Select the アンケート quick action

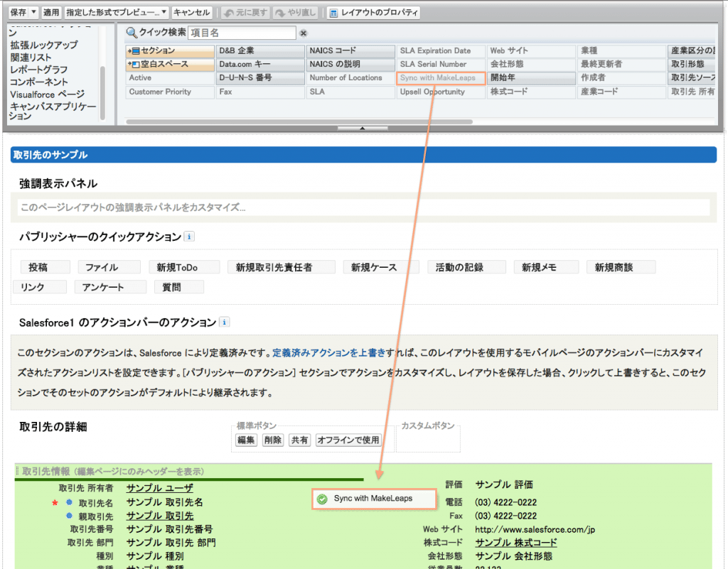[110, 287]
